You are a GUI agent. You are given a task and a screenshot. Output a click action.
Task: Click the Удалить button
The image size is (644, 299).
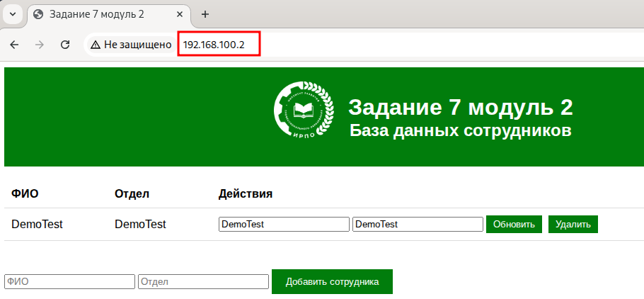(573, 224)
